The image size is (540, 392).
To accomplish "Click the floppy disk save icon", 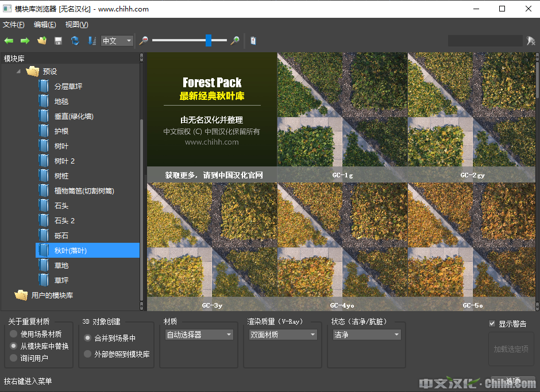I will [58, 41].
